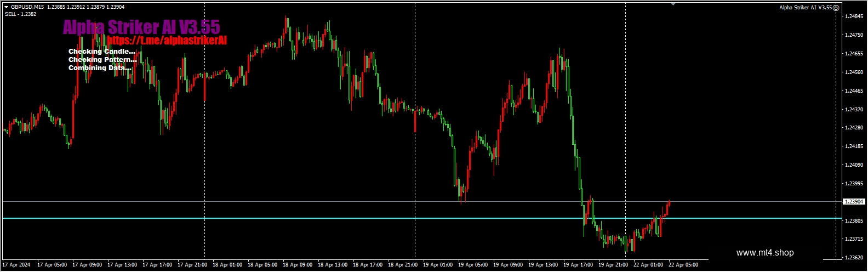Click the 19 Apr 13:00 time label
868x272 pixels.
point(544,265)
